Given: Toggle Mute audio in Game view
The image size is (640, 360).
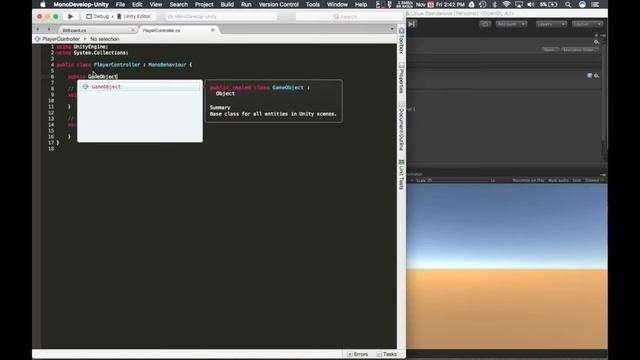Looking at the screenshot, I should [x=558, y=180].
